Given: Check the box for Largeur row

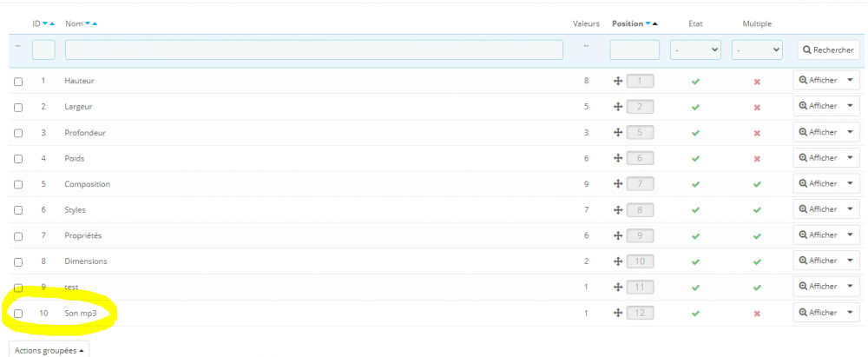Looking at the screenshot, I should 18,108.
